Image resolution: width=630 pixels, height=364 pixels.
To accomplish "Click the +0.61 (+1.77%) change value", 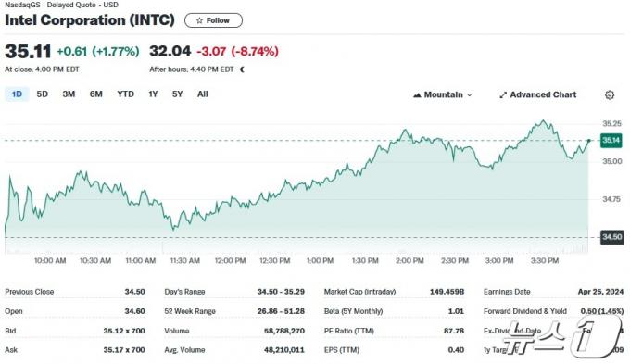I will click(x=98, y=52).
